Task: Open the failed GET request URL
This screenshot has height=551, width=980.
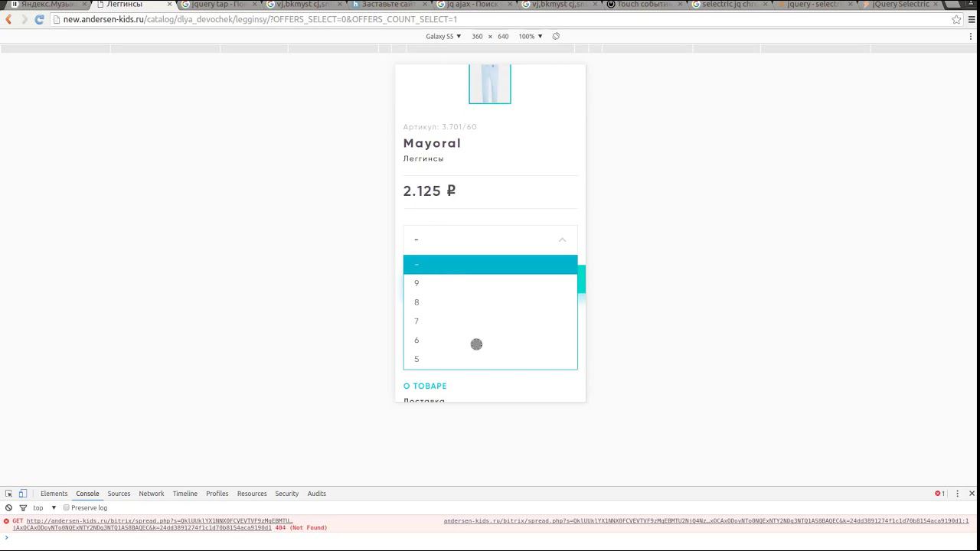Action: 153,524
